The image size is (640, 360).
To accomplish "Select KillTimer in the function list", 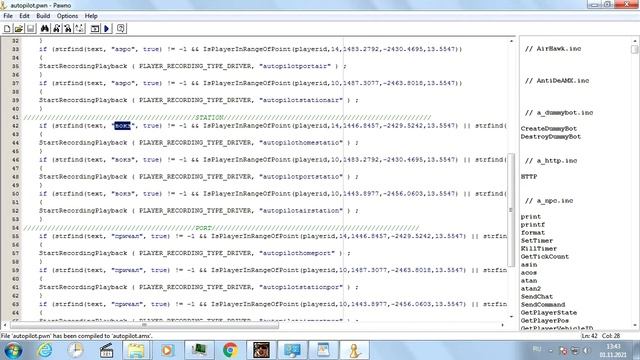I will click(x=539, y=249).
